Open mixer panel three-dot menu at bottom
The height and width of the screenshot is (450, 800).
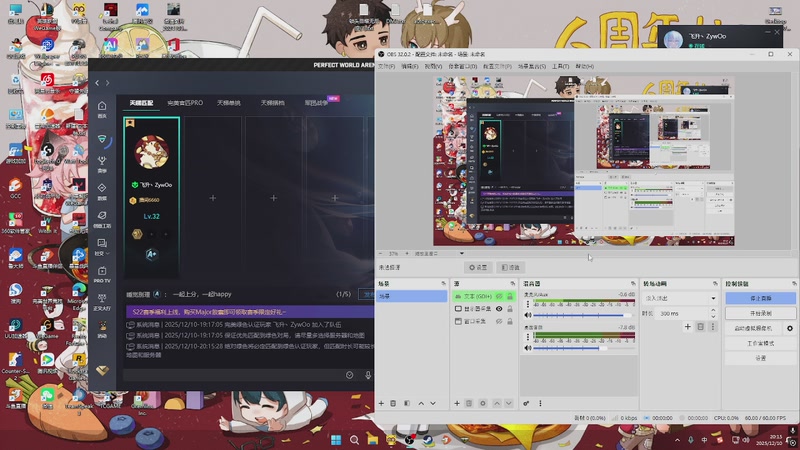(x=540, y=403)
